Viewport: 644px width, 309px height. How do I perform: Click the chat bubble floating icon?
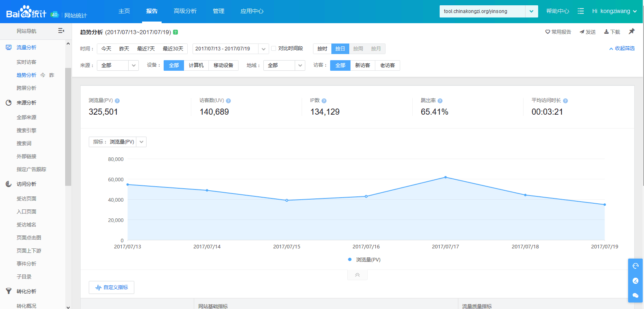(x=635, y=295)
